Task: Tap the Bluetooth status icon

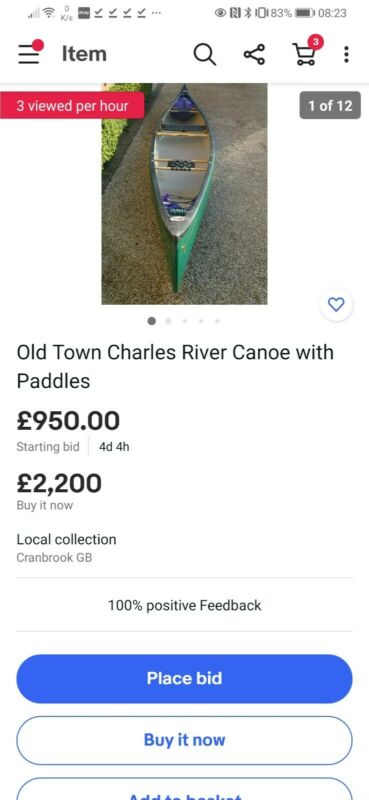Action: [x=249, y=13]
